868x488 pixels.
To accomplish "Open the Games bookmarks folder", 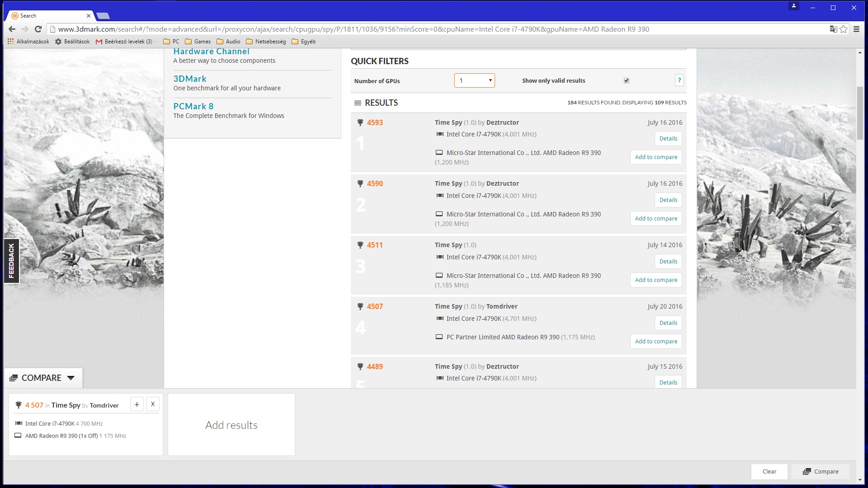I will coord(198,42).
